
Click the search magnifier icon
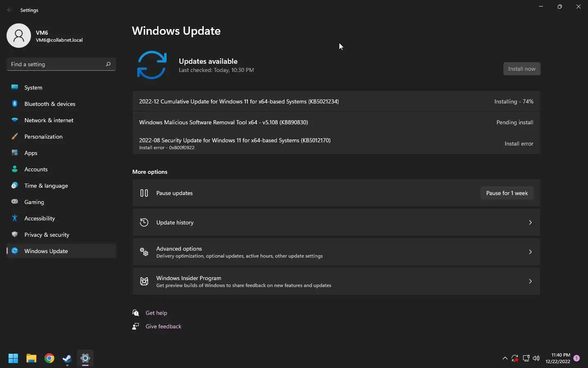(x=108, y=64)
